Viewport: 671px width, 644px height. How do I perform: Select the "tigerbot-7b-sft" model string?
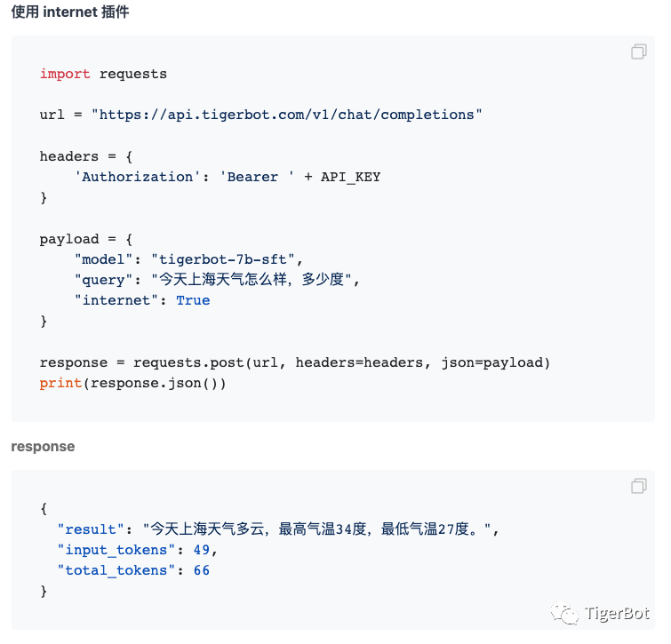[x=223, y=259]
